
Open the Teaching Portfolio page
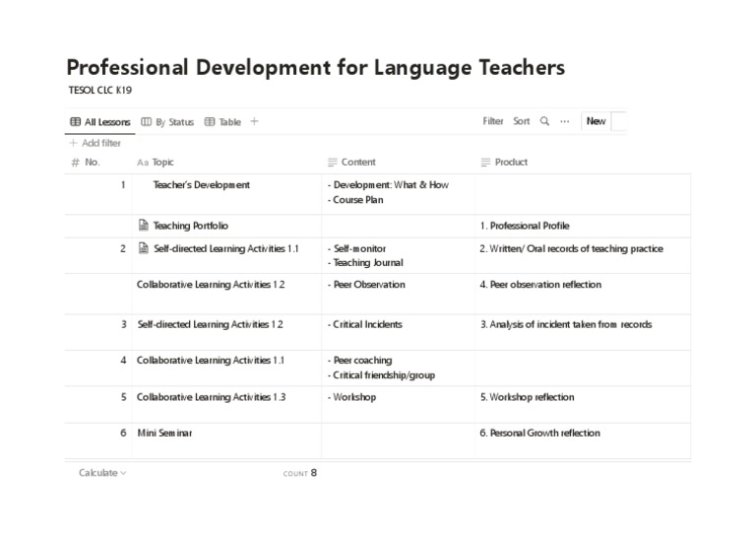(x=190, y=226)
